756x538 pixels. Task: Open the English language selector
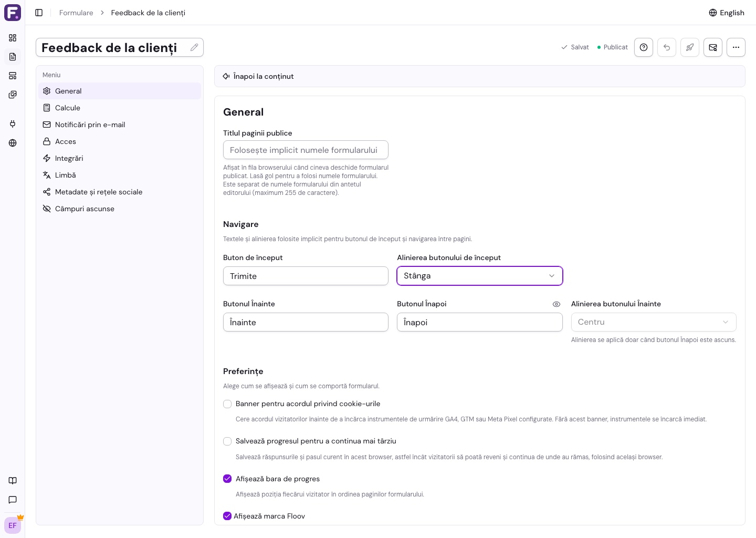pos(727,13)
